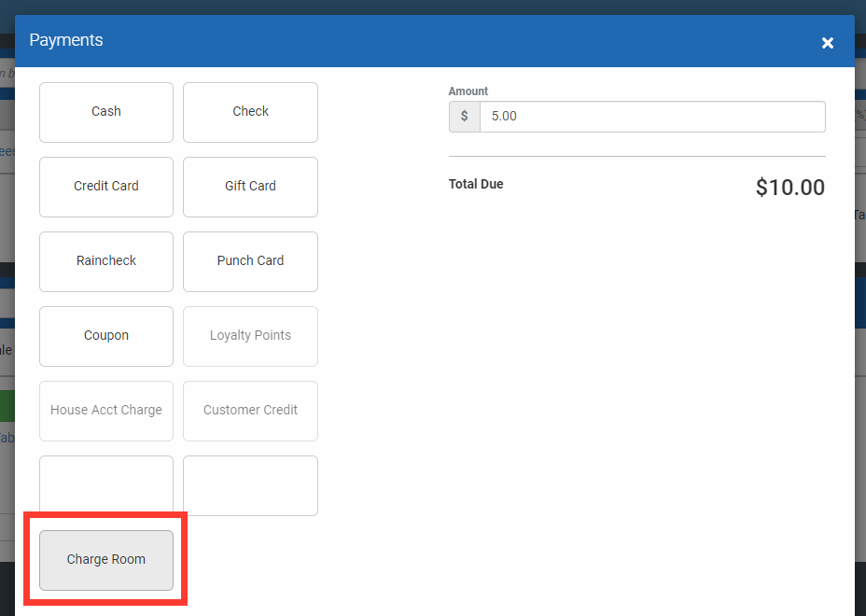
Task: Select the Gift Card payment method
Action: pos(250,187)
